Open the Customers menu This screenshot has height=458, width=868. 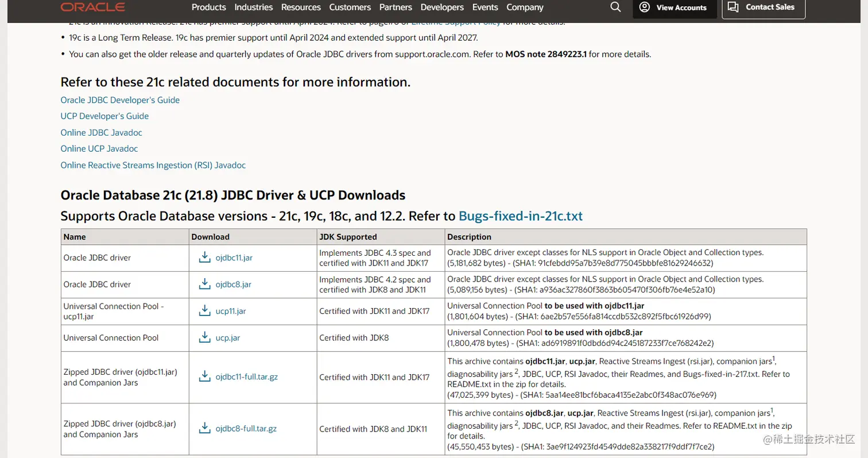point(350,7)
